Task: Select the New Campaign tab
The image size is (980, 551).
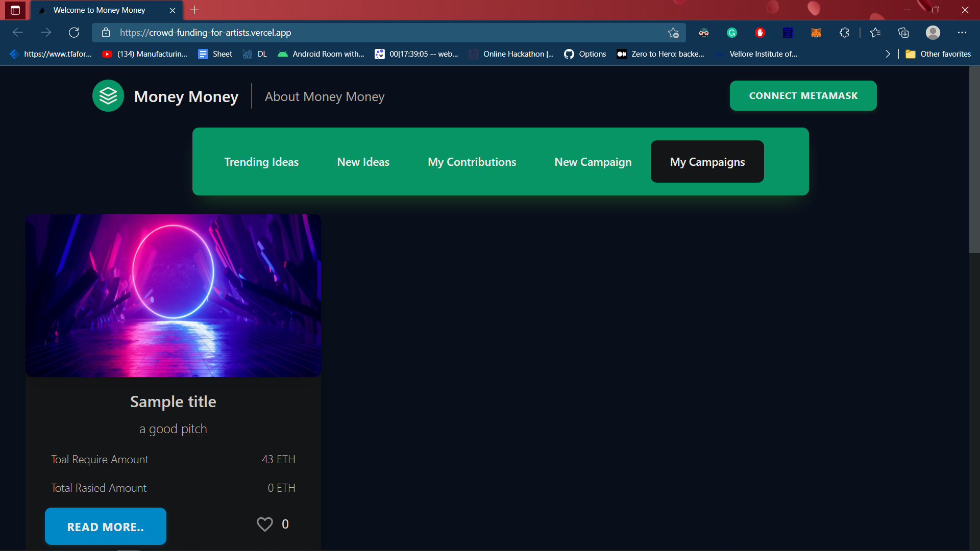Action: [x=593, y=162]
